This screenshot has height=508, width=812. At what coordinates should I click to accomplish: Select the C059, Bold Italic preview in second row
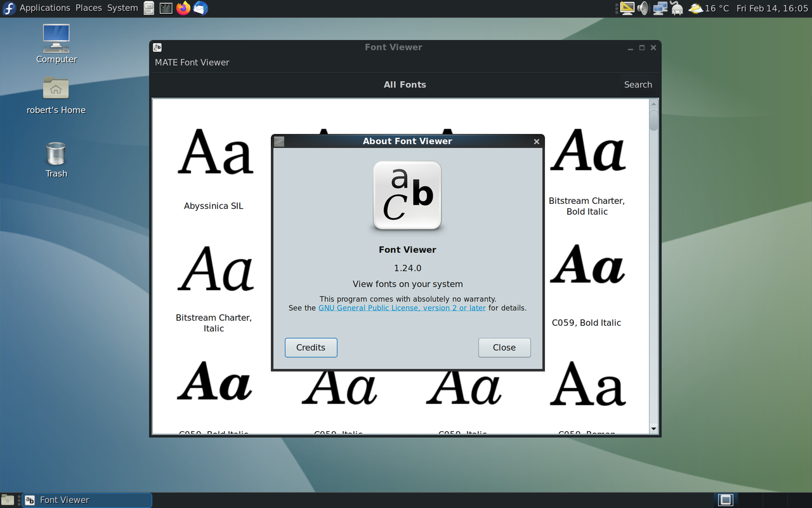(x=587, y=265)
